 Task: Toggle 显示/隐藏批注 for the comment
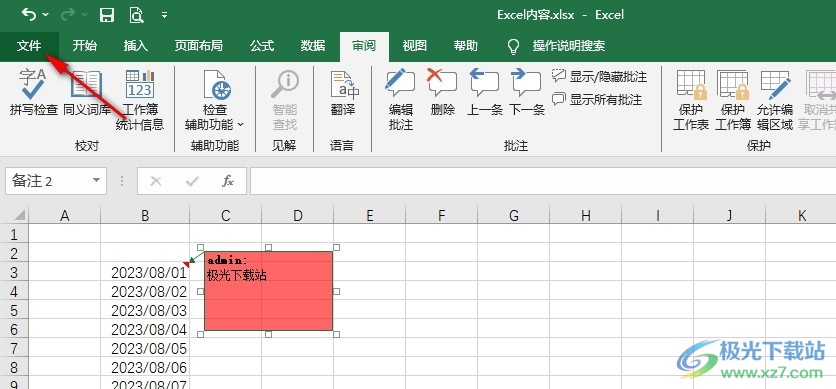pos(599,77)
